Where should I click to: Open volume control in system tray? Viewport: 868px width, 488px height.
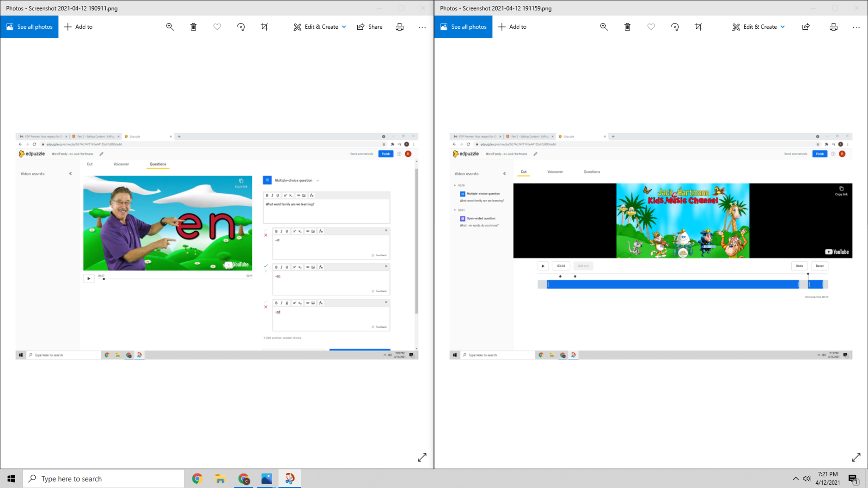(807, 479)
